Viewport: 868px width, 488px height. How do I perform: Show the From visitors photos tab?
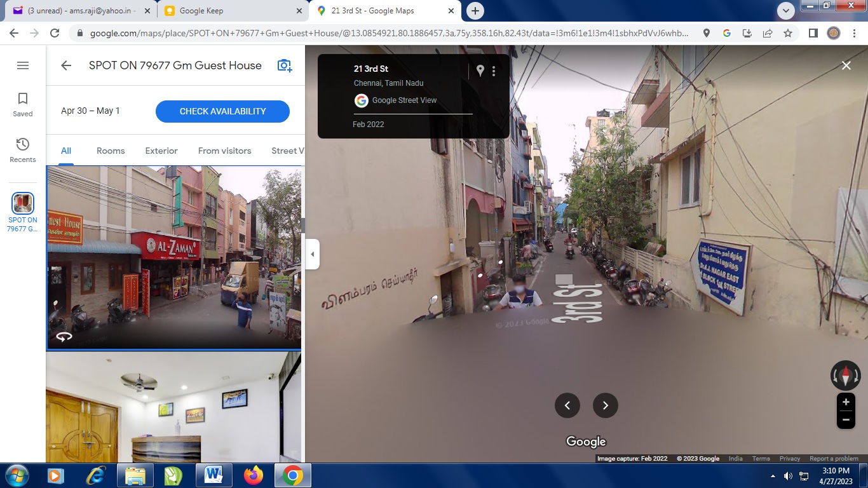pos(224,151)
